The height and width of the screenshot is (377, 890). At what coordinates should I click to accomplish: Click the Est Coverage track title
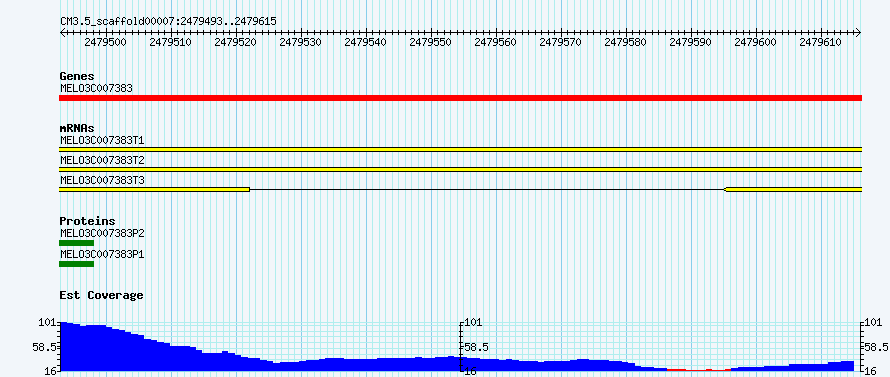(x=101, y=295)
